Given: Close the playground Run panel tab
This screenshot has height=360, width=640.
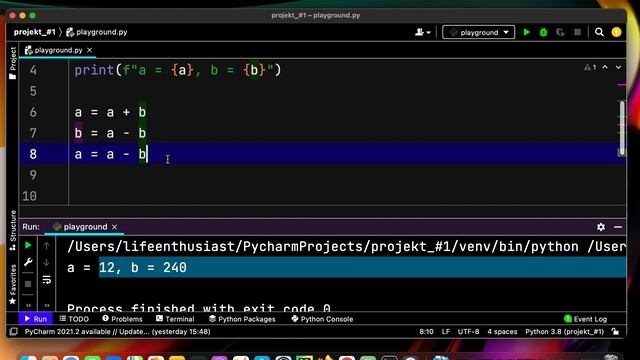Looking at the screenshot, I should click(115, 227).
